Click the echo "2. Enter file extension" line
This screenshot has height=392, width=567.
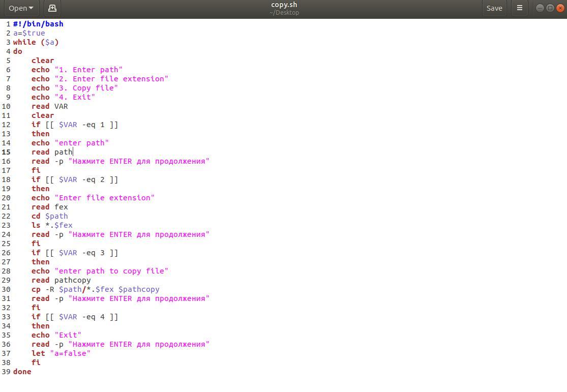[100, 79]
